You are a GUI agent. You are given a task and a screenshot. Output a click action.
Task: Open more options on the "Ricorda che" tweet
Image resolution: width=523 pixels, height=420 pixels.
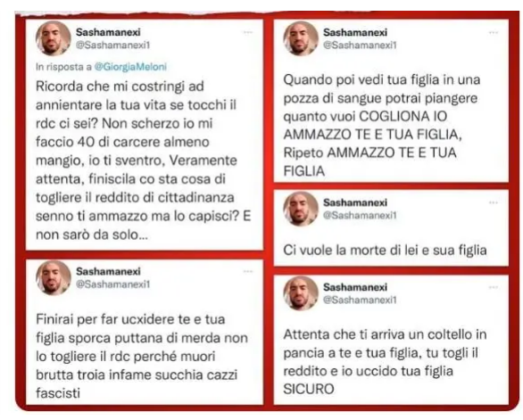click(248, 32)
